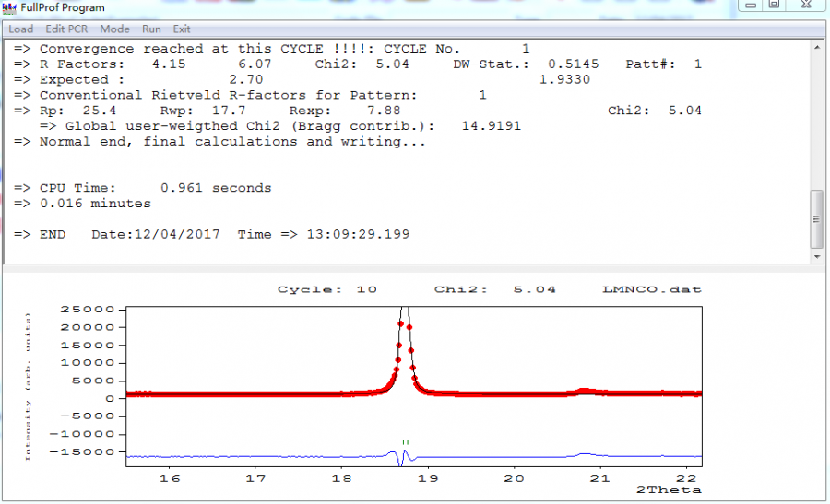Open the Load menu
This screenshot has height=504, width=830.
click(20, 29)
